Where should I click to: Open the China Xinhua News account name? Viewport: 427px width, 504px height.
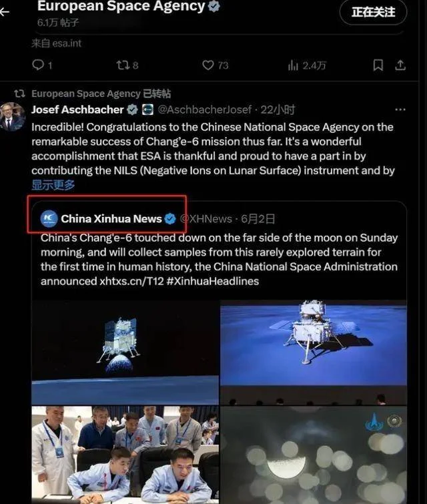tap(111, 219)
